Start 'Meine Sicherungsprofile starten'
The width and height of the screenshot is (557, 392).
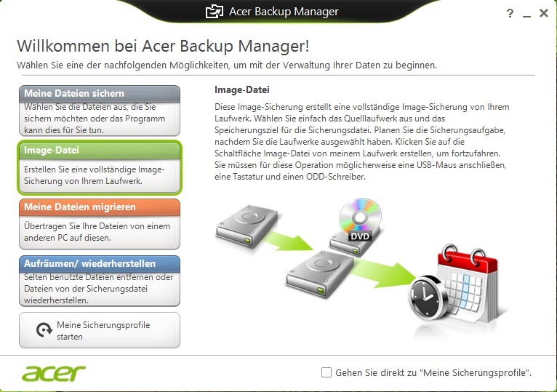(x=100, y=330)
